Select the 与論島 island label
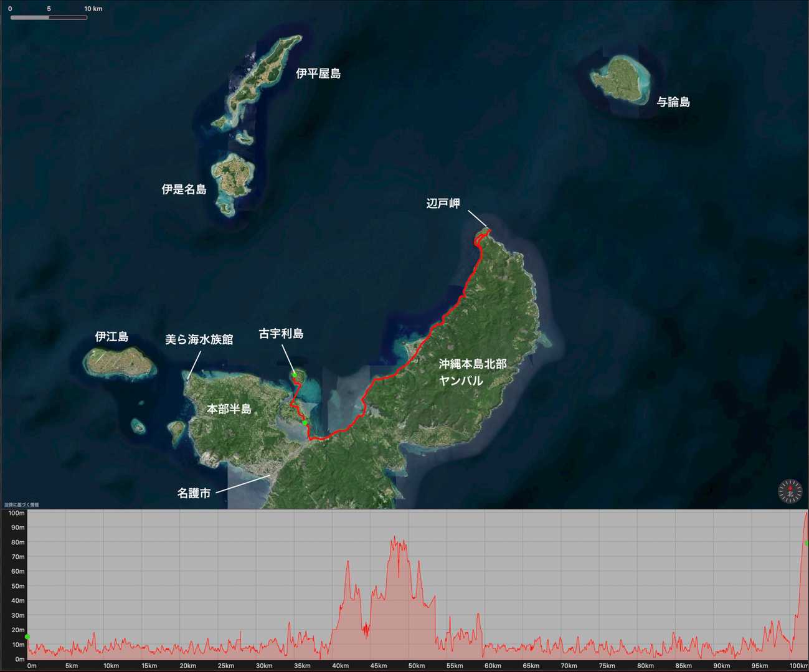809x672 pixels. [673, 102]
